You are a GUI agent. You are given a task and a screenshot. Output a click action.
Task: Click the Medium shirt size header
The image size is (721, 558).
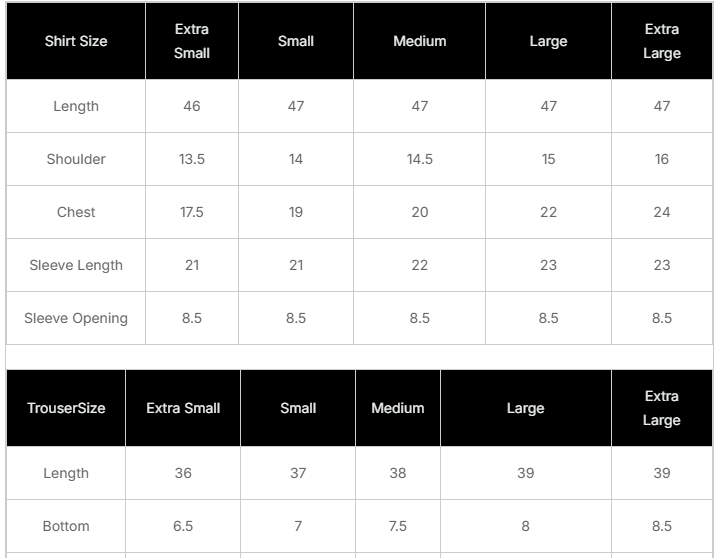(420, 41)
